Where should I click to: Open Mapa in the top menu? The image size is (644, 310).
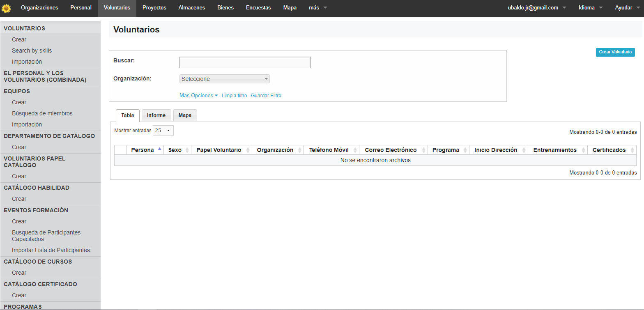point(290,8)
